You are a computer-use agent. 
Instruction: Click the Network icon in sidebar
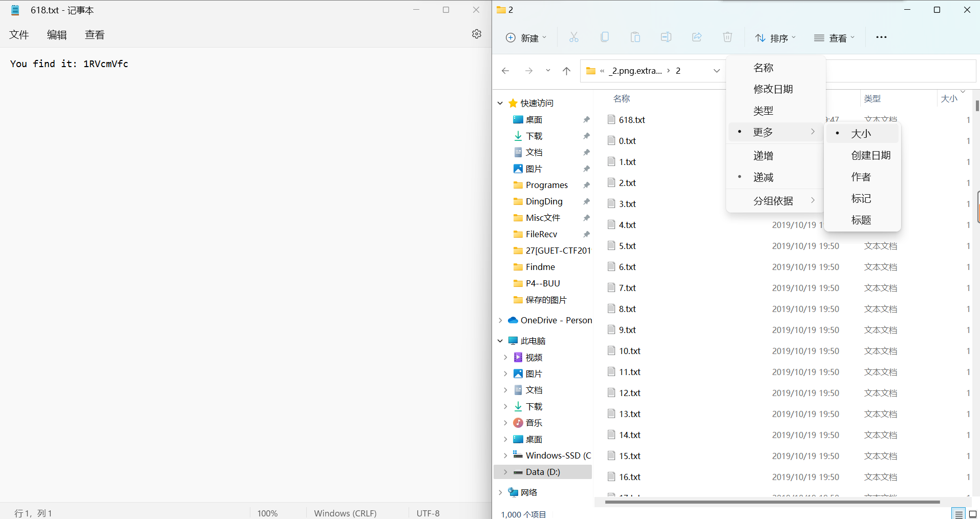(x=513, y=492)
